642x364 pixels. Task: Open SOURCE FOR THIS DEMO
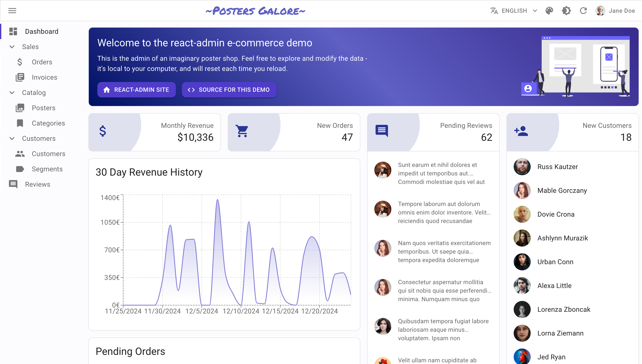click(x=229, y=89)
